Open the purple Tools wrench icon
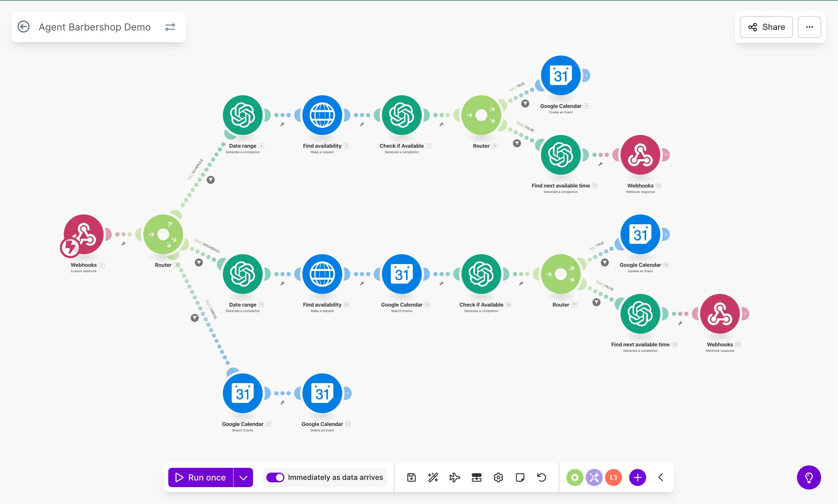The width and height of the screenshot is (838, 504). (x=594, y=477)
